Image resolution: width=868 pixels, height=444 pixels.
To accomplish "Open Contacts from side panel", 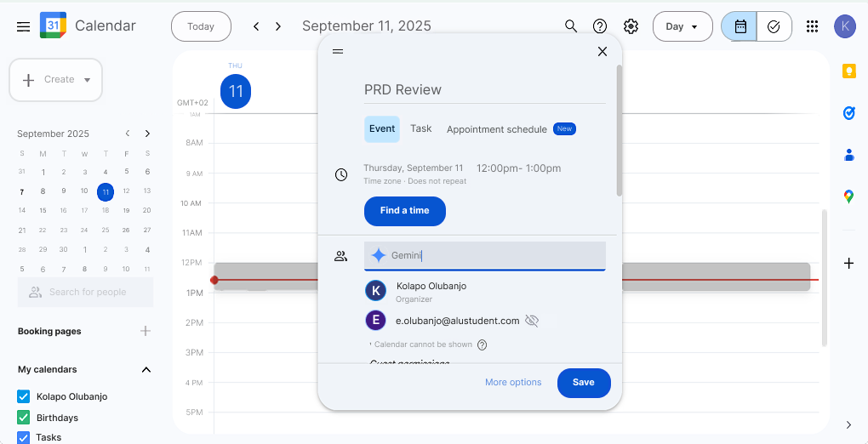I will 848,155.
